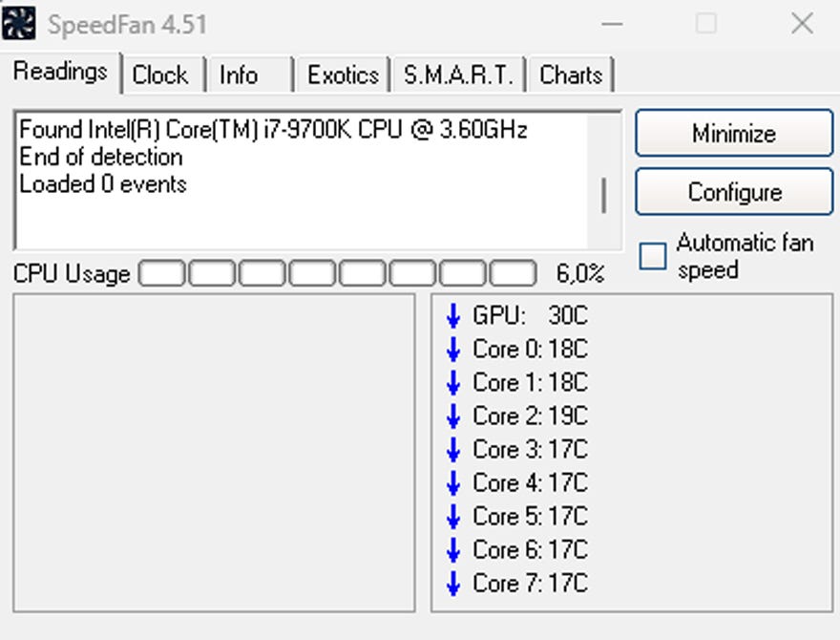Click the down arrow beside Core 3
The height and width of the screenshot is (640, 840).
(453, 450)
